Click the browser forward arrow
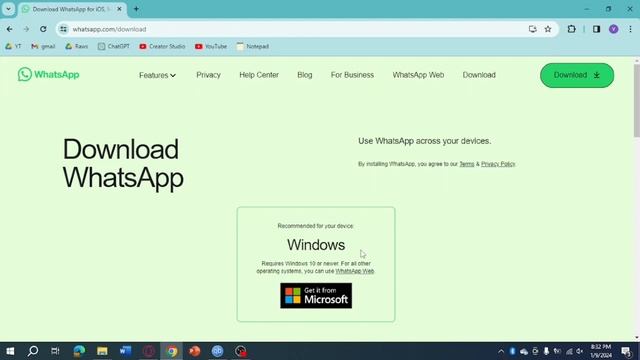This screenshot has height=360, width=640. pyautogui.click(x=26, y=29)
